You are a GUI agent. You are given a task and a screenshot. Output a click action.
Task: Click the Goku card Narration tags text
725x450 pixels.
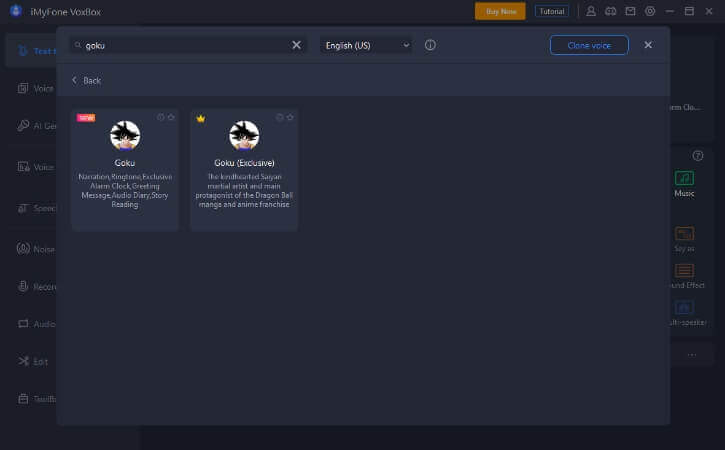pos(125,191)
